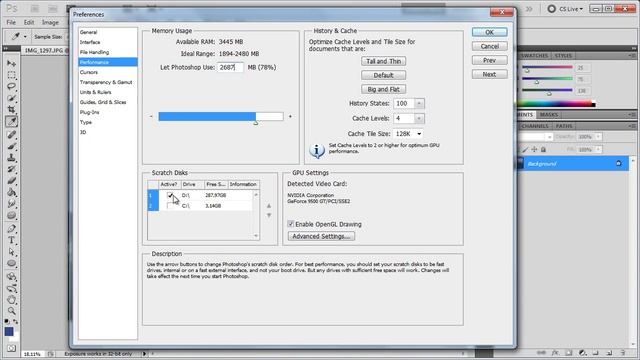Image resolution: width=640 pixels, height=360 pixels.
Task: Select the Eraser tool
Action: click(x=11, y=180)
